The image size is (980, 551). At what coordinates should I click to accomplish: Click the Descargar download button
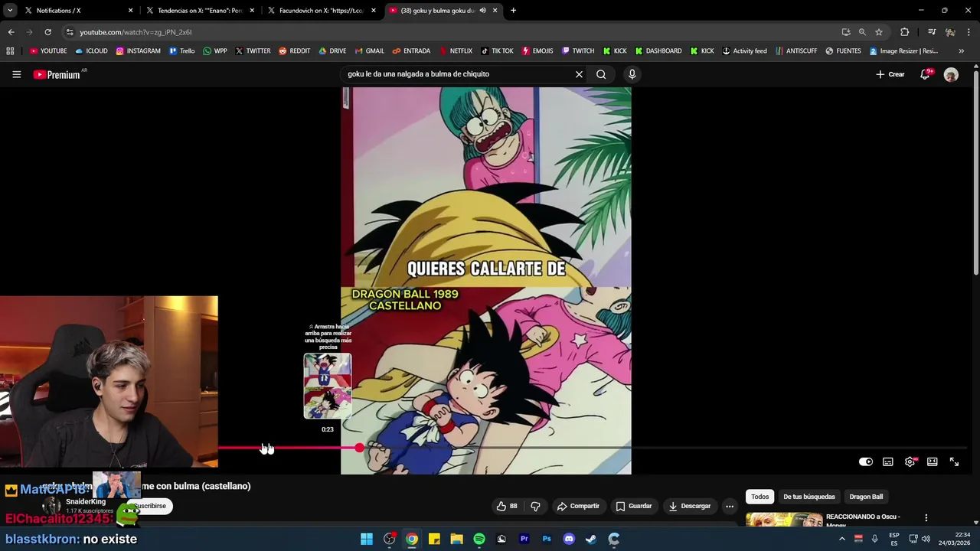click(x=690, y=506)
